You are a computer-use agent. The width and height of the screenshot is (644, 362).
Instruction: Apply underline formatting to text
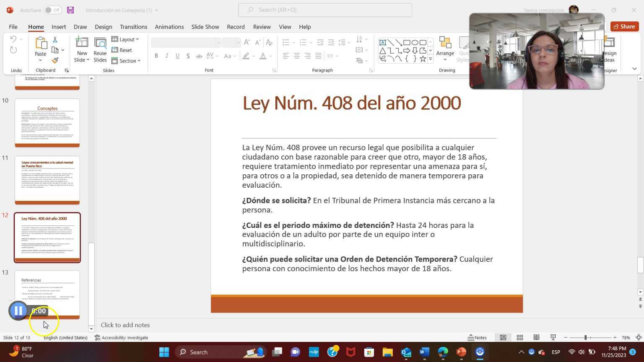coord(177,55)
